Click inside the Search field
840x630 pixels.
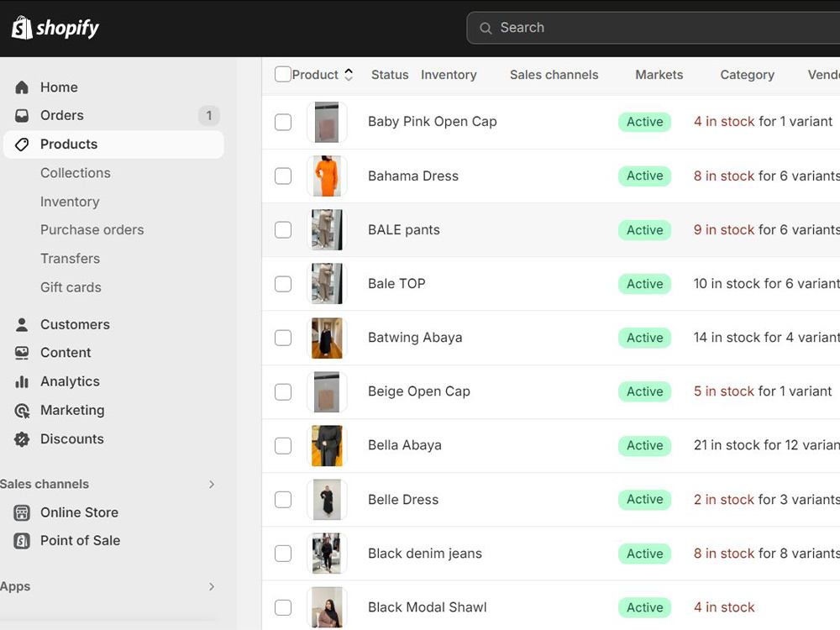coord(654,28)
